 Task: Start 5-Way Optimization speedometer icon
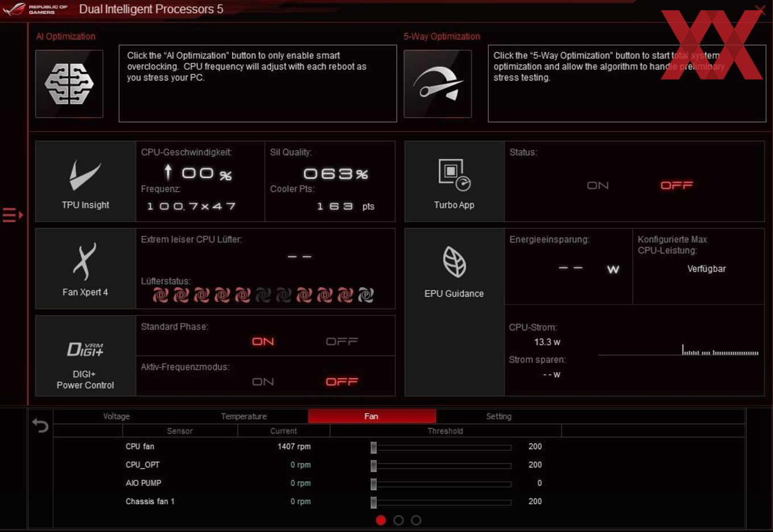tap(438, 84)
